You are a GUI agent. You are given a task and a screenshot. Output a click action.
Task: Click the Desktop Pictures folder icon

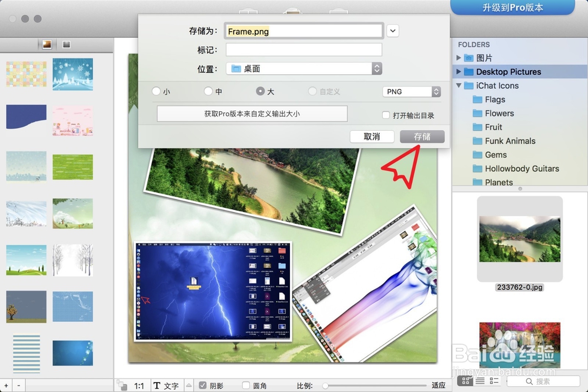[x=469, y=72]
